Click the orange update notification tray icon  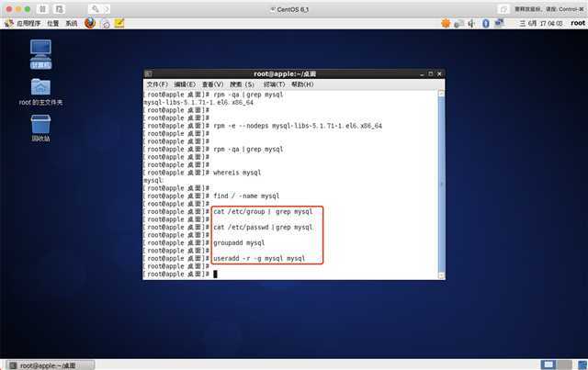(x=446, y=24)
